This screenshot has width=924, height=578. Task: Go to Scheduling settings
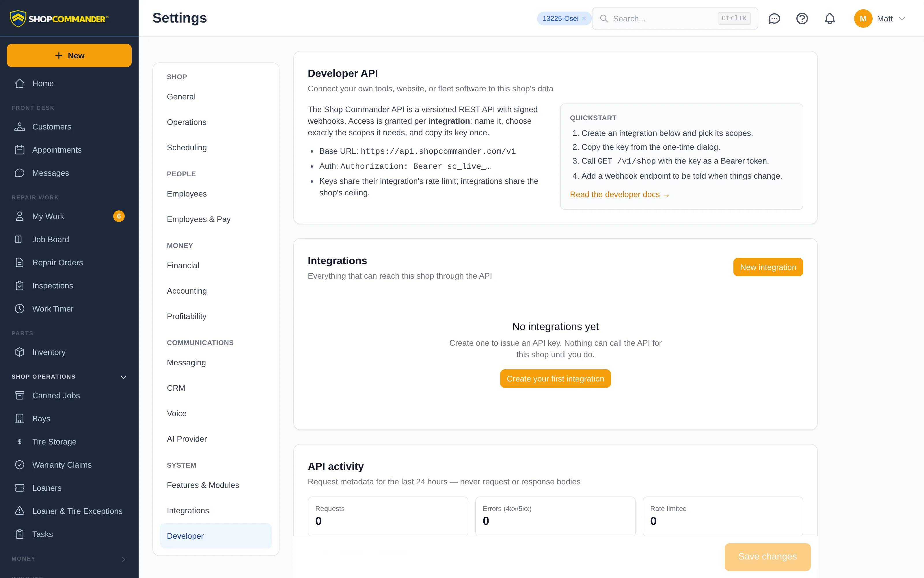[x=216, y=148]
